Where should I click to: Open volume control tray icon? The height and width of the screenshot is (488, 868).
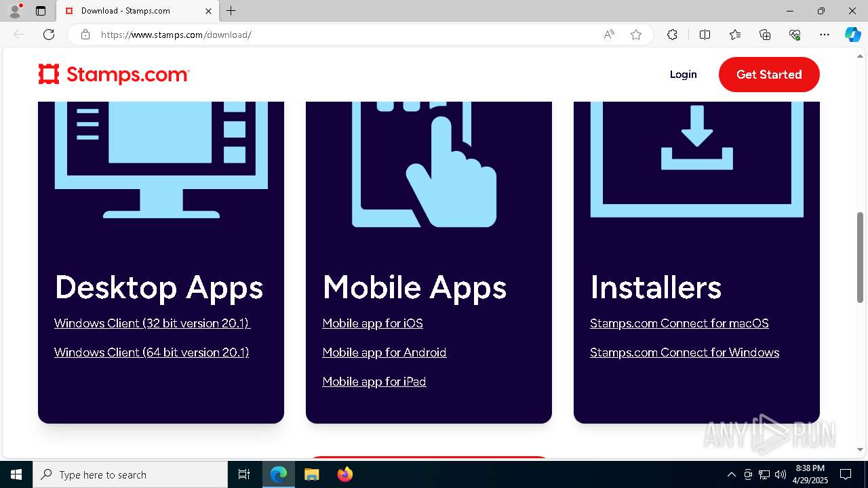pyautogui.click(x=781, y=474)
